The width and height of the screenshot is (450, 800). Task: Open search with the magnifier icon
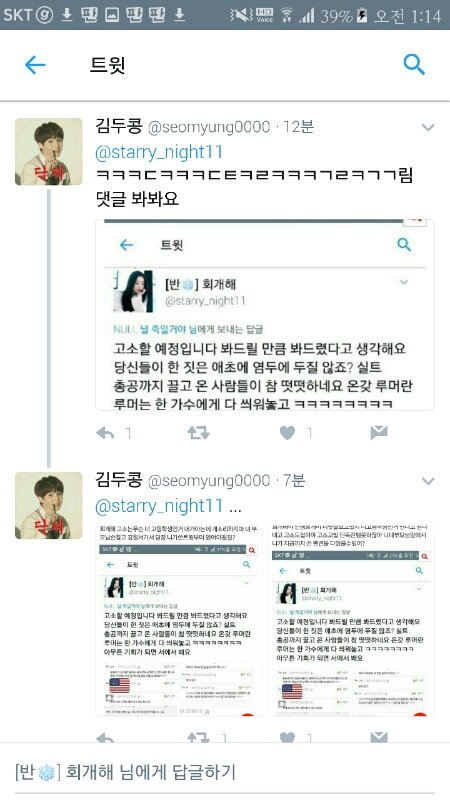[414, 65]
